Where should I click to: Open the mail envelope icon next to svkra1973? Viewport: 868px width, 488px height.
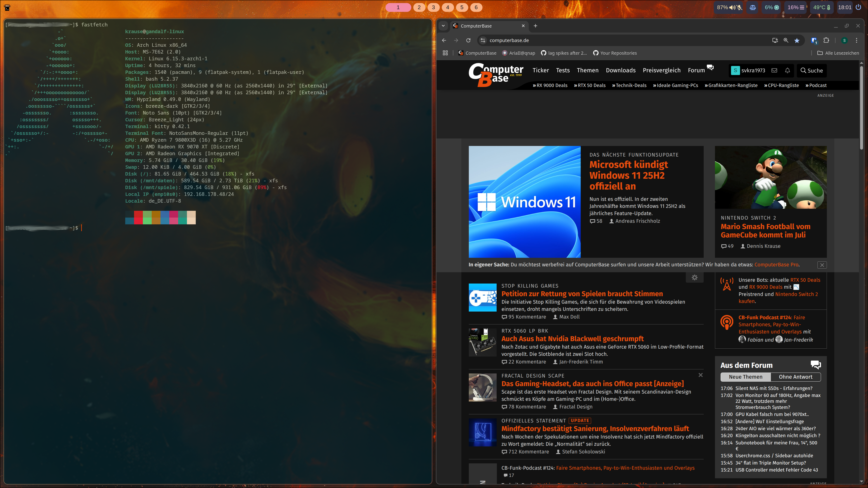(x=774, y=70)
